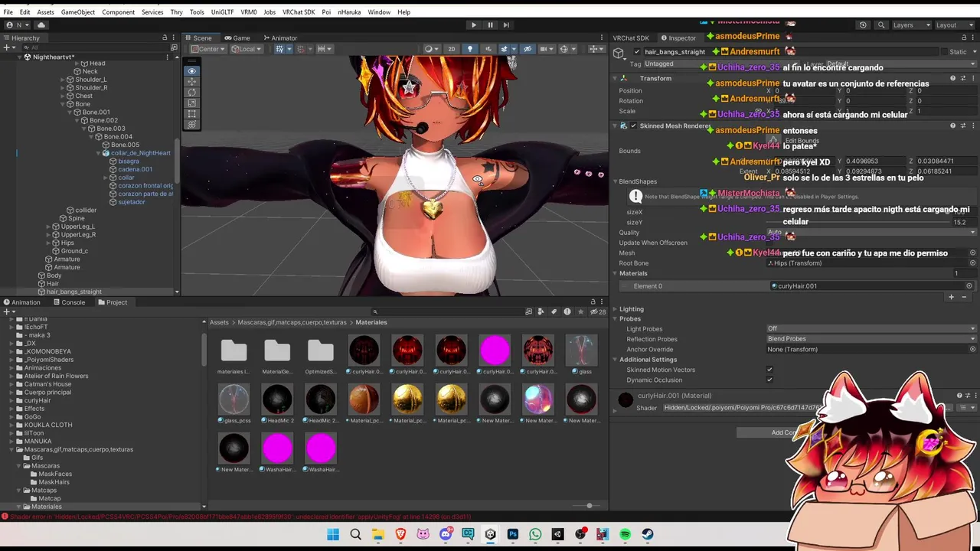Select the HeadMic 2 material thumbnail

click(x=277, y=400)
